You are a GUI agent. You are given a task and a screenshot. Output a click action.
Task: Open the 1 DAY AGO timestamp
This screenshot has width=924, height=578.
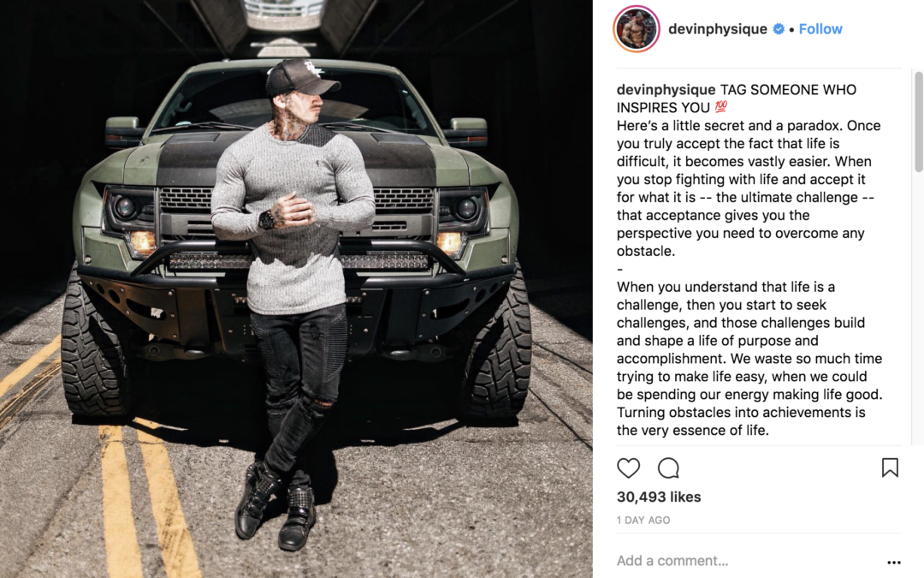[643, 521]
